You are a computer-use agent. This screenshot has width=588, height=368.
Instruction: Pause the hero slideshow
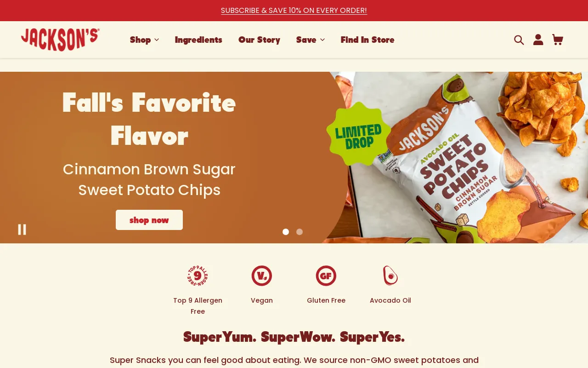22,230
